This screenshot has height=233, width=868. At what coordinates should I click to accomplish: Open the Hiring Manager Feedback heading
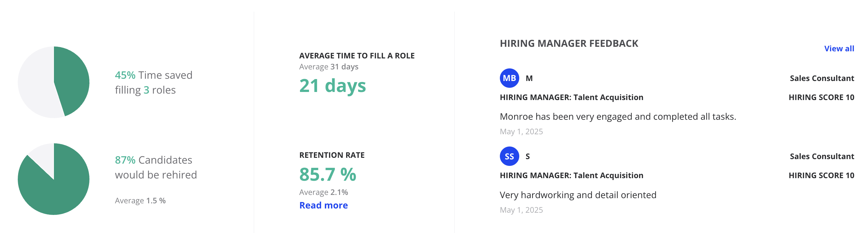coord(569,44)
